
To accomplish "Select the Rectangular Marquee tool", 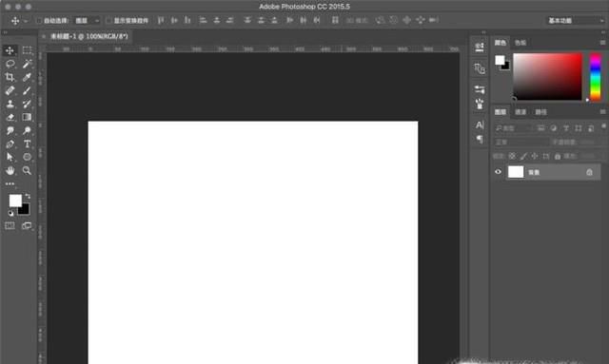I will point(27,50).
